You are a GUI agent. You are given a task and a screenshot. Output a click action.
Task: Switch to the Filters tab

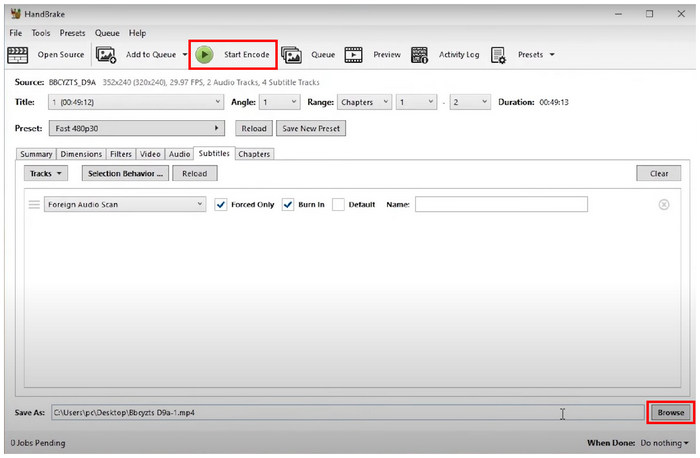pos(121,154)
